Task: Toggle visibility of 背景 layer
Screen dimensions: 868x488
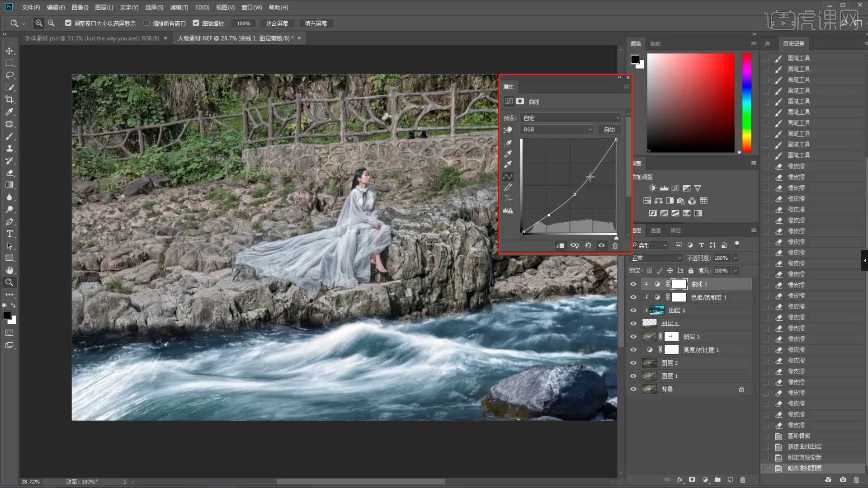Action: (x=633, y=389)
